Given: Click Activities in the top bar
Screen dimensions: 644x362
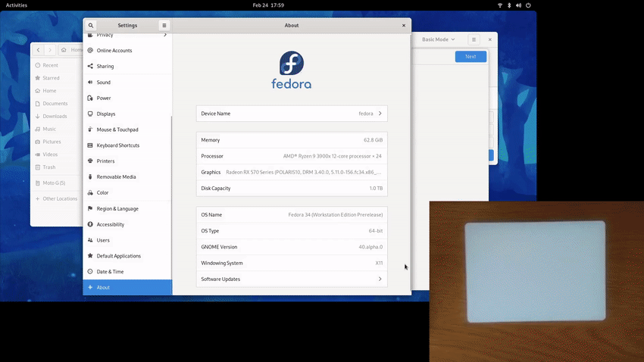Looking at the screenshot, I should pyautogui.click(x=17, y=5).
